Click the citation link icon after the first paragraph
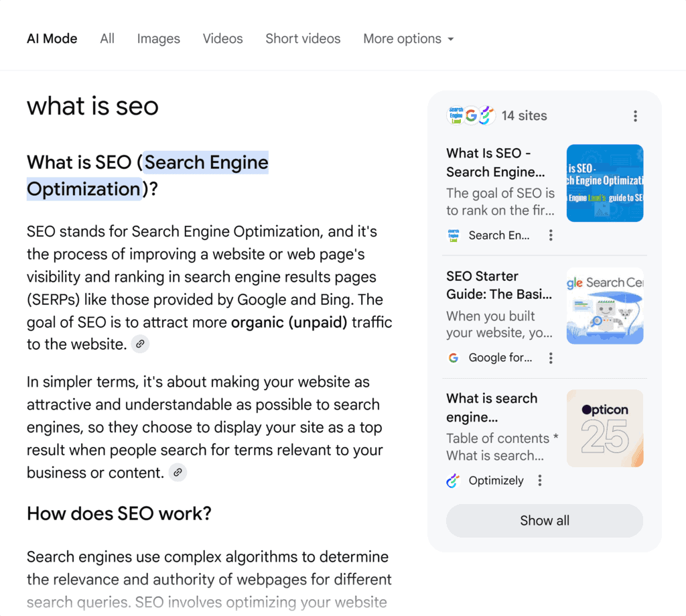Screen dimensions: 686x616 click(x=140, y=344)
